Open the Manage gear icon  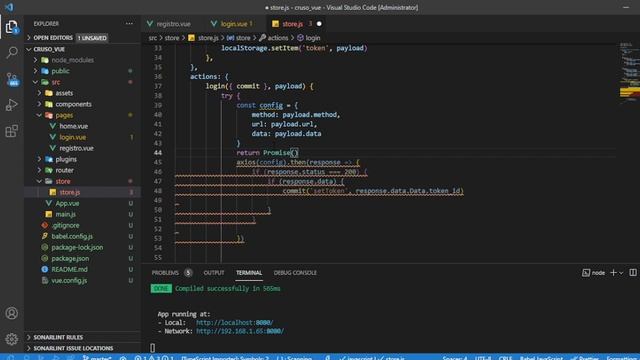[x=11, y=339]
